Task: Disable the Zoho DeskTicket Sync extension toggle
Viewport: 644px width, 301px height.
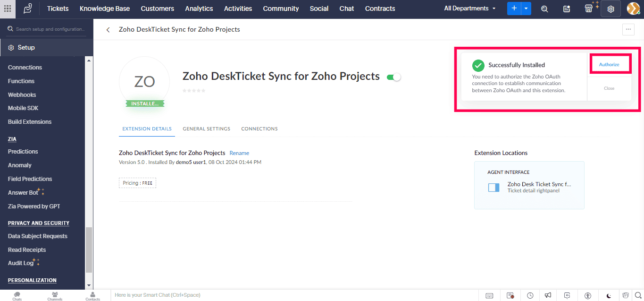Action: pyautogui.click(x=393, y=77)
